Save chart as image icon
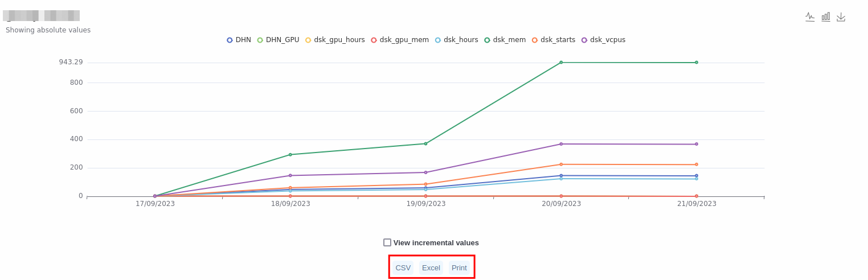This screenshot has width=868, height=280. [x=841, y=17]
